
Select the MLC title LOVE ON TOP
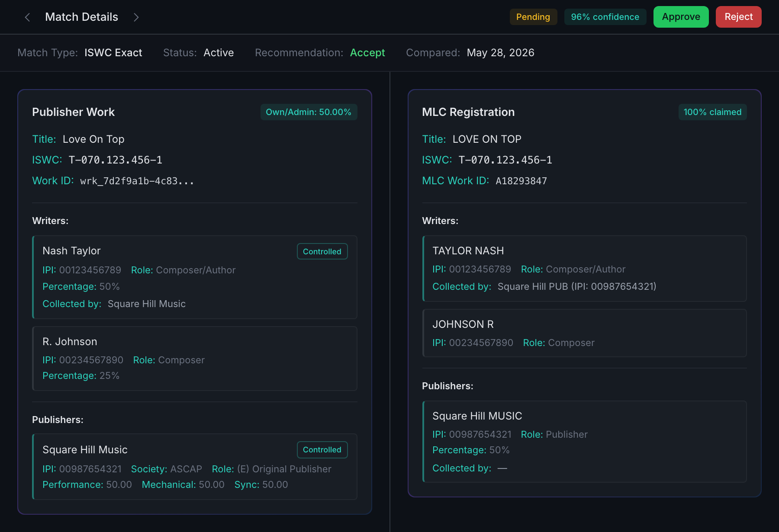pyautogui.click(x=487, y=139)
